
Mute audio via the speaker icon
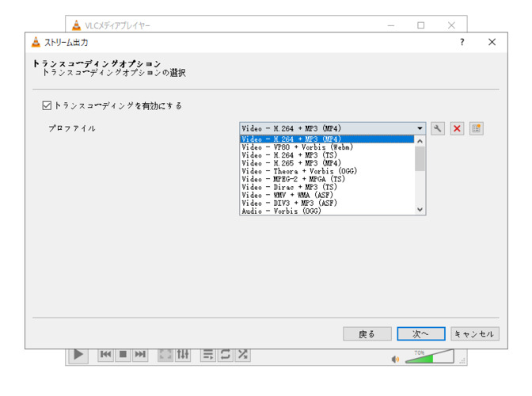395,360
